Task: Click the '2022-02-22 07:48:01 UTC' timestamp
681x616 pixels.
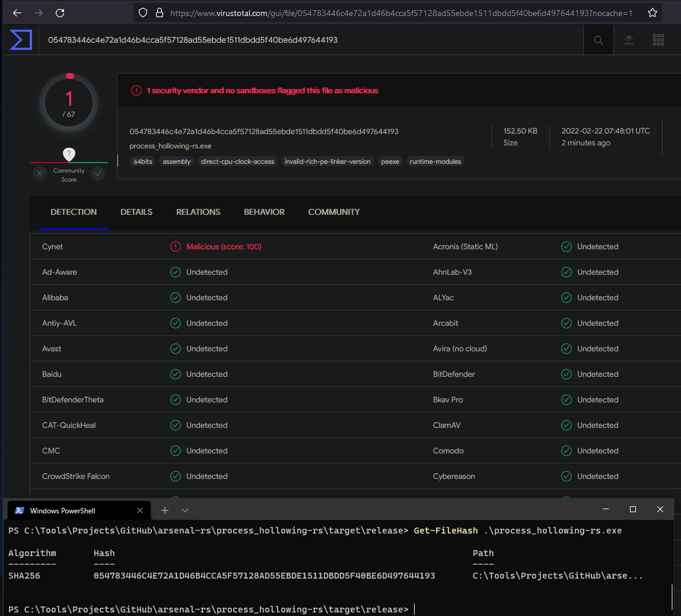Action: [x=606, y=131]
